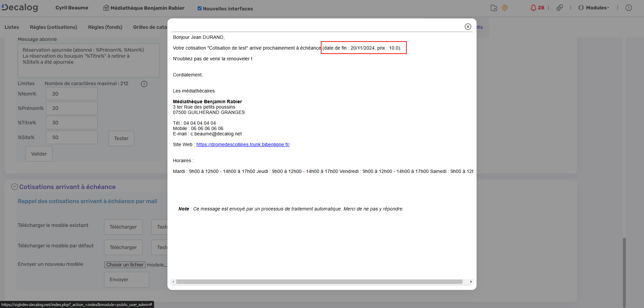Click Choisir un fichier to upload a model
This screenshot has height=308, width=644.
coord(125,264)
